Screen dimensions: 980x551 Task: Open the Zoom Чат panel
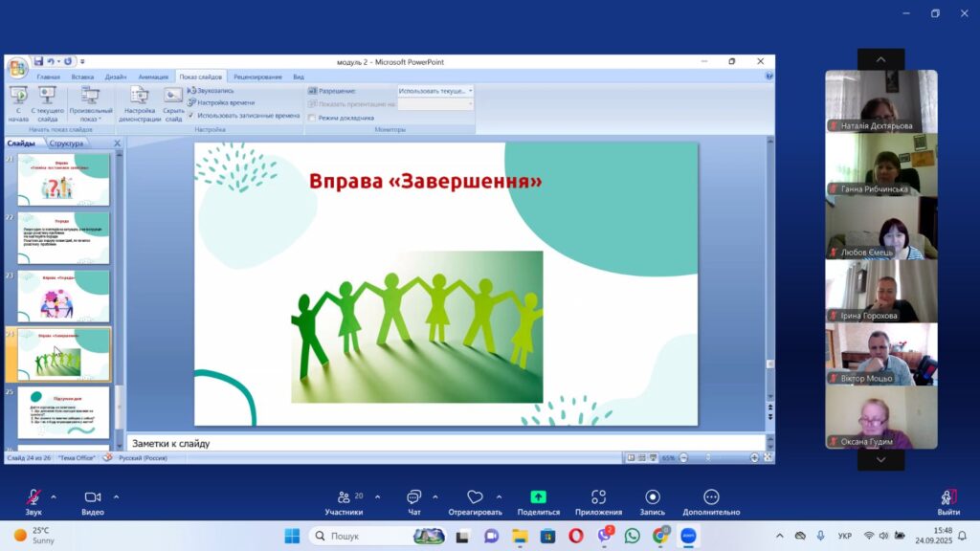[x=414, y=497]
